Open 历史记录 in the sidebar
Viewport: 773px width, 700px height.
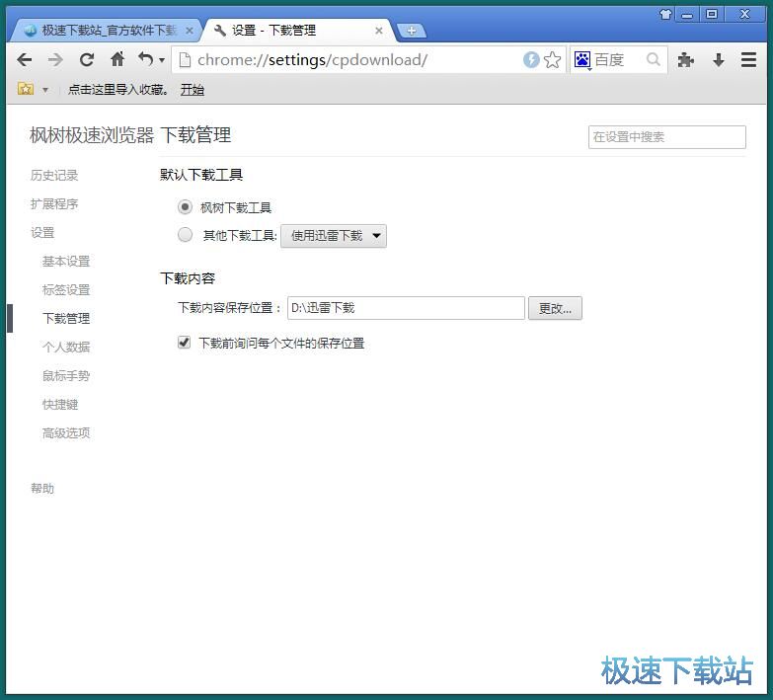[54, 176]
